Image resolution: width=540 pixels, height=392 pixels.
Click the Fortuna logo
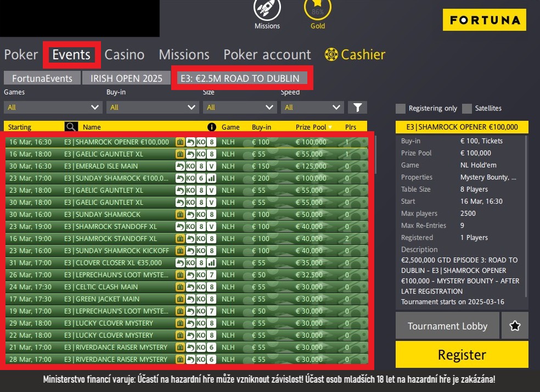(x=484, y=20)
